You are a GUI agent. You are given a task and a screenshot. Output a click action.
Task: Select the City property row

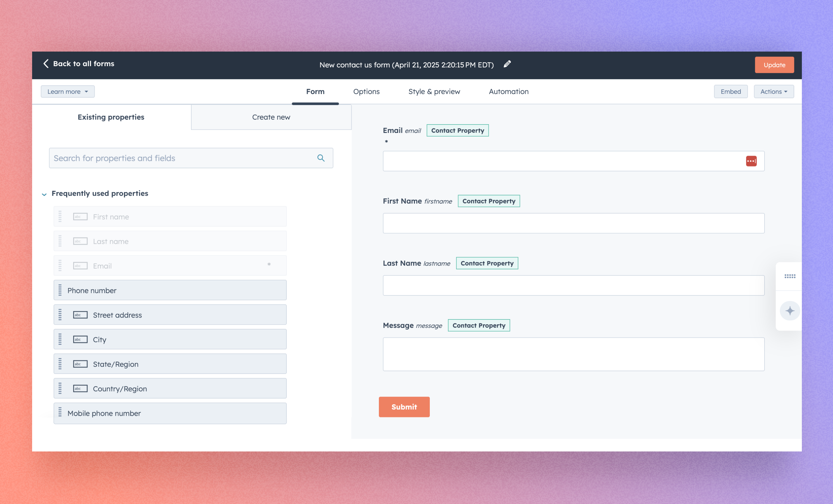tap(170, 339)
